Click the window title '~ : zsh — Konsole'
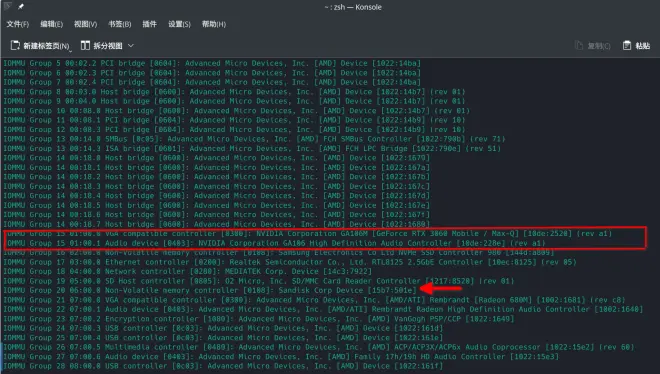This screenshot has height=374, width=660. (353, 7)
